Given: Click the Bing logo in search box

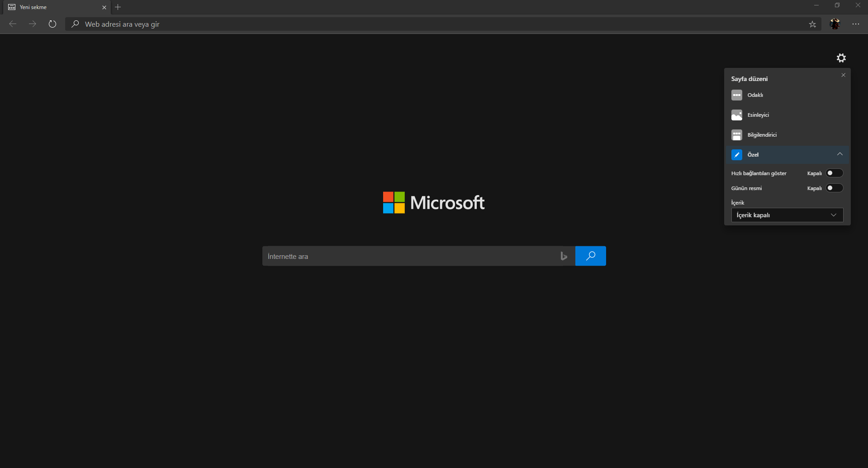Looking at the screenshot, I should click(564, 256).
